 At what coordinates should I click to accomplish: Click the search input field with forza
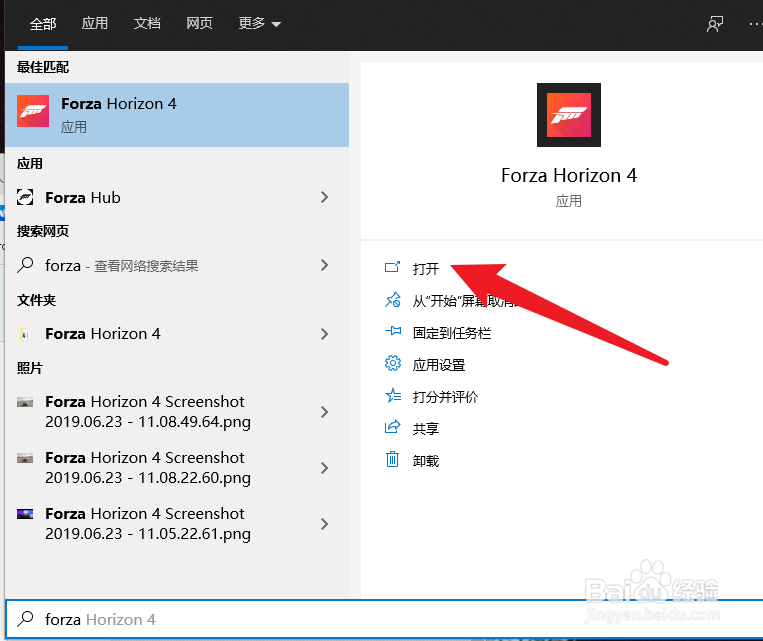(384, 619)
